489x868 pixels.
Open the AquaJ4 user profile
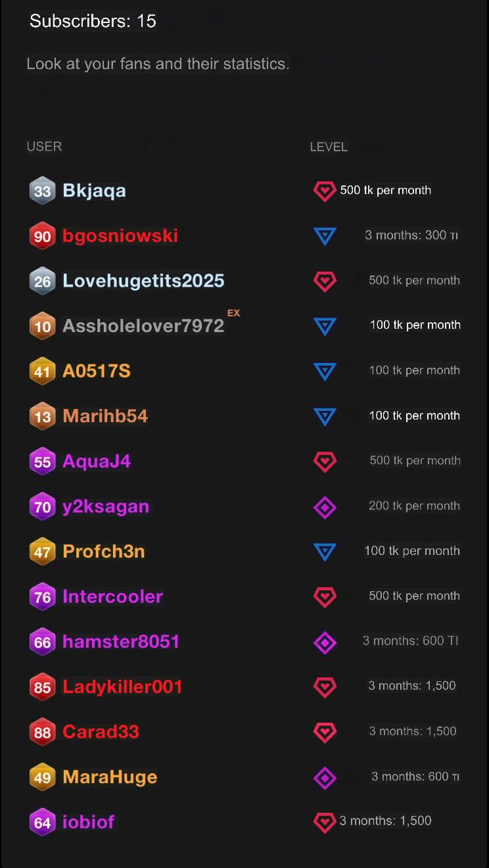pos(97,462)
